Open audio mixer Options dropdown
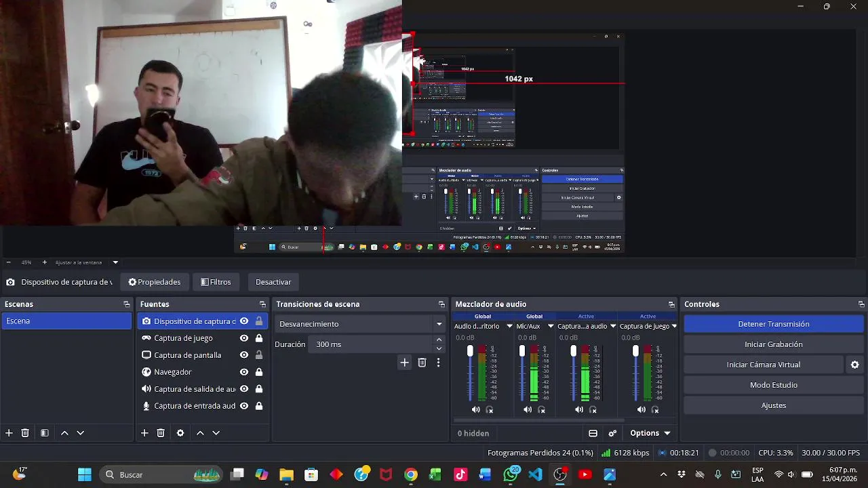This screenshot has height=488, width=868. (x=650, y=433)
